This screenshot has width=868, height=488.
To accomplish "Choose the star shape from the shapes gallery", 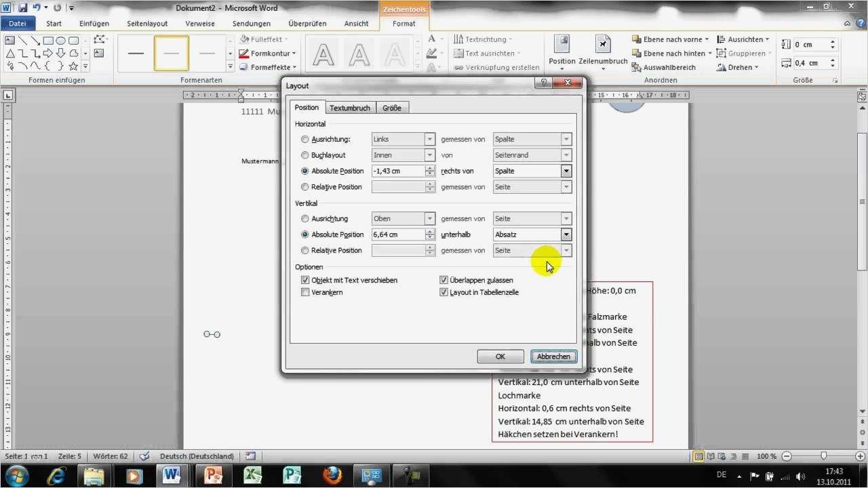I will 73,66.
